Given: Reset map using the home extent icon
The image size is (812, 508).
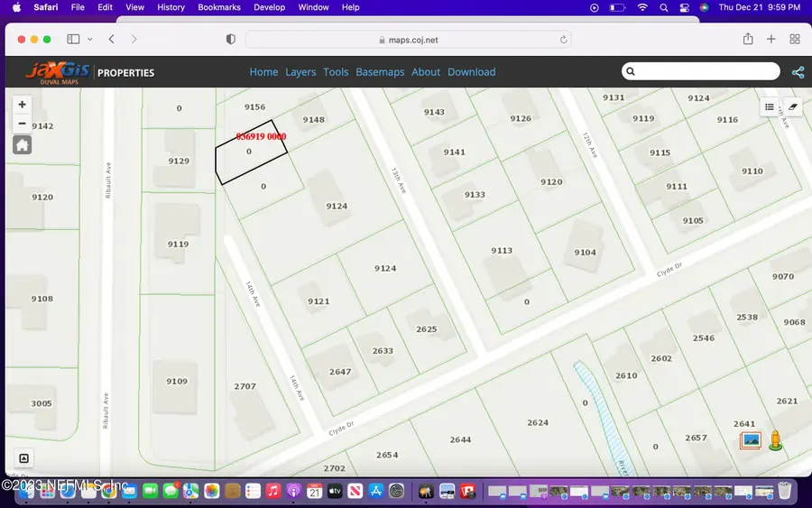Looking at the screenshot, I should 22,145.
